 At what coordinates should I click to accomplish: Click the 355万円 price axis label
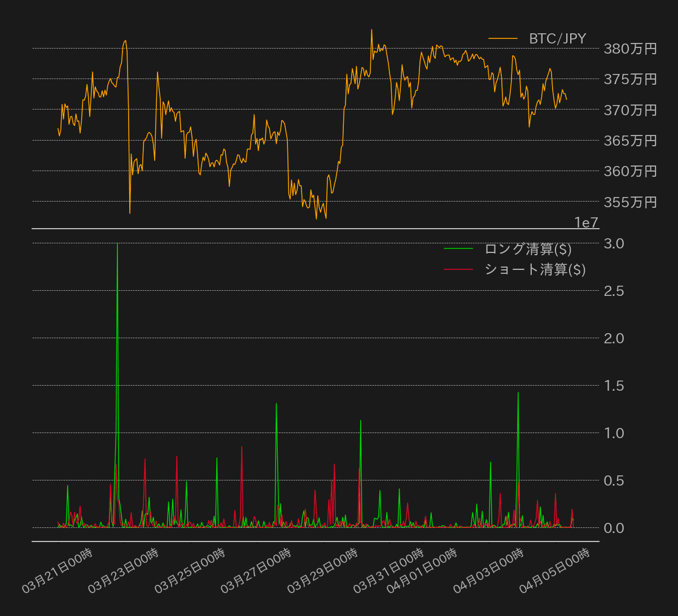(x=630, y=202)
